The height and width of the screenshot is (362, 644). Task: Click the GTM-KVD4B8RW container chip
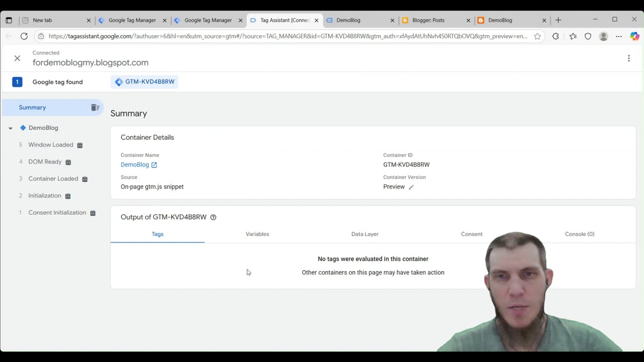144,82
